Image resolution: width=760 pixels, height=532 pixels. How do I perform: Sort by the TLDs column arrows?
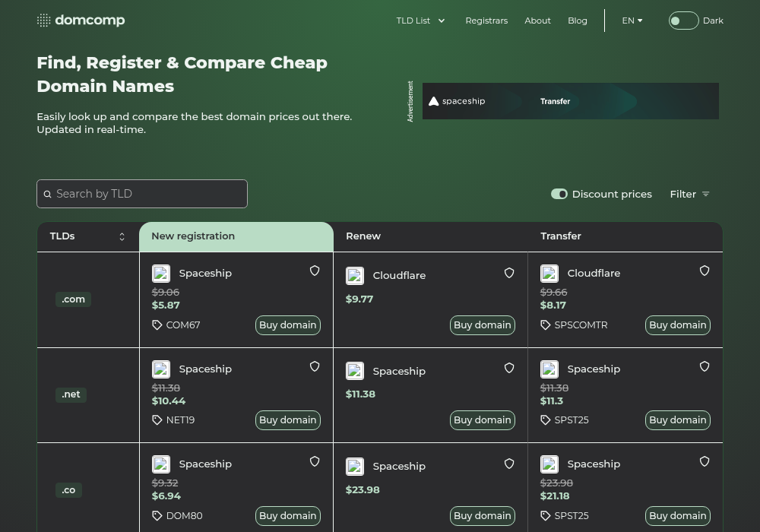coord(122,236)
